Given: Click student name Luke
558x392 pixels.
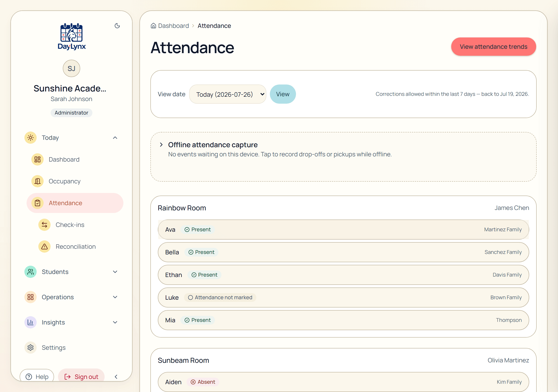Looking at the screenshot, I should [172, 297].
